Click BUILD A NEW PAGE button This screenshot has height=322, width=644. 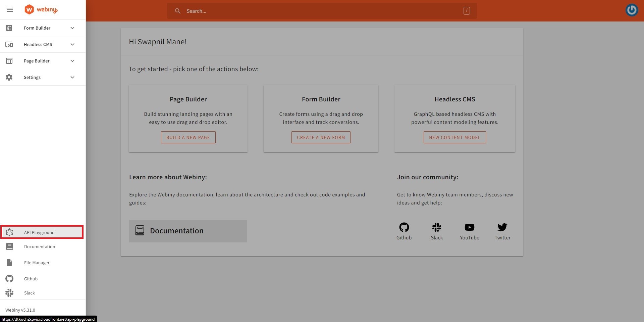tap(188, 137)
